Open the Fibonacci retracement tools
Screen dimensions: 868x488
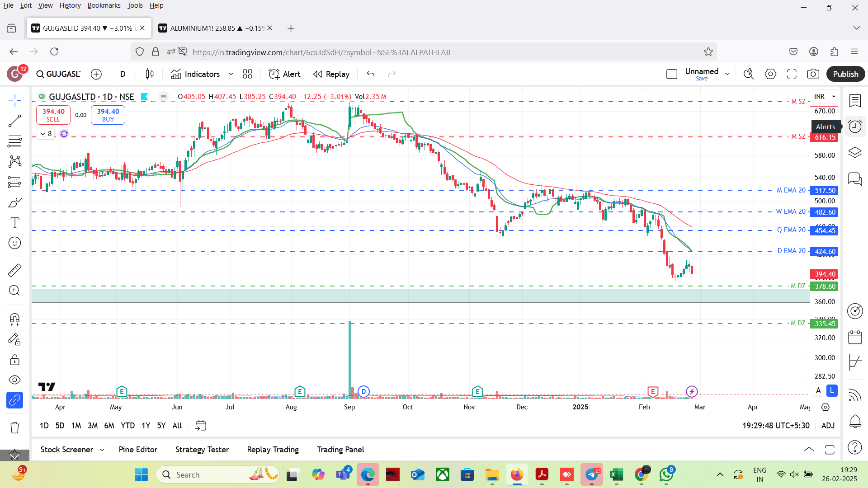pos(14,141)
